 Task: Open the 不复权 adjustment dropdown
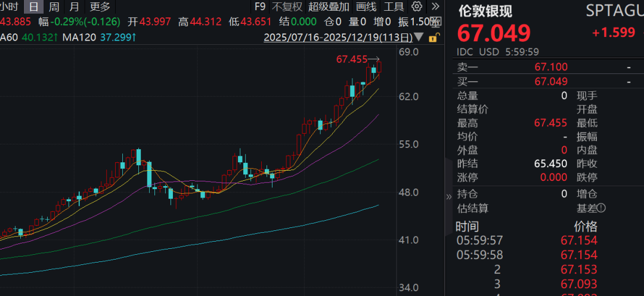(x=287, y=7)
